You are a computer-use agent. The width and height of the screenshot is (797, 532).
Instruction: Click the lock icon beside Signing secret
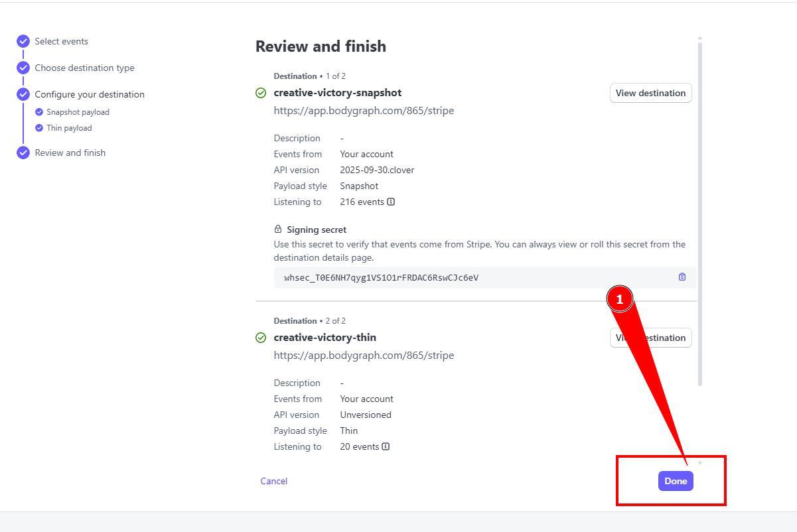pos(278,230)
